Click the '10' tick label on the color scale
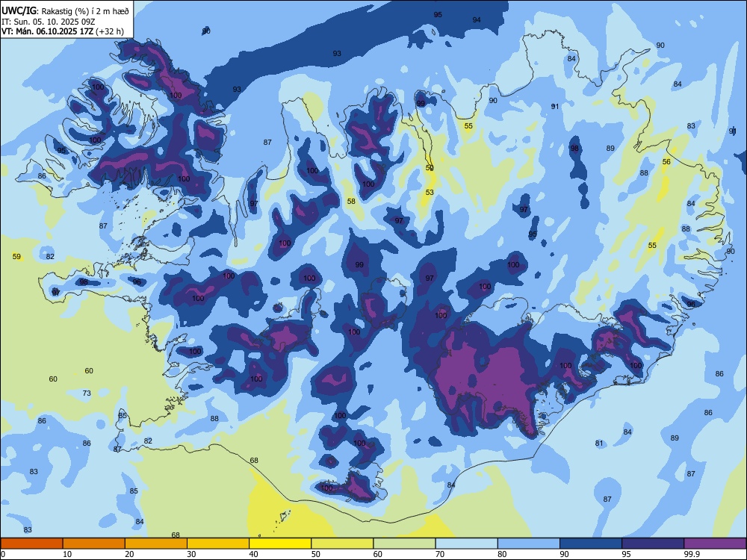 [x=67, y=554]
